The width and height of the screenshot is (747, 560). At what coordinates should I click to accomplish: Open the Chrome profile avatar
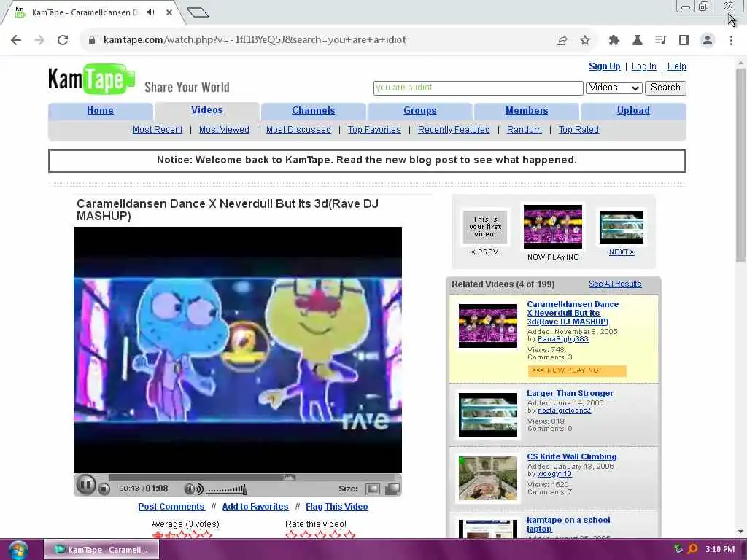tap(708, 40)
